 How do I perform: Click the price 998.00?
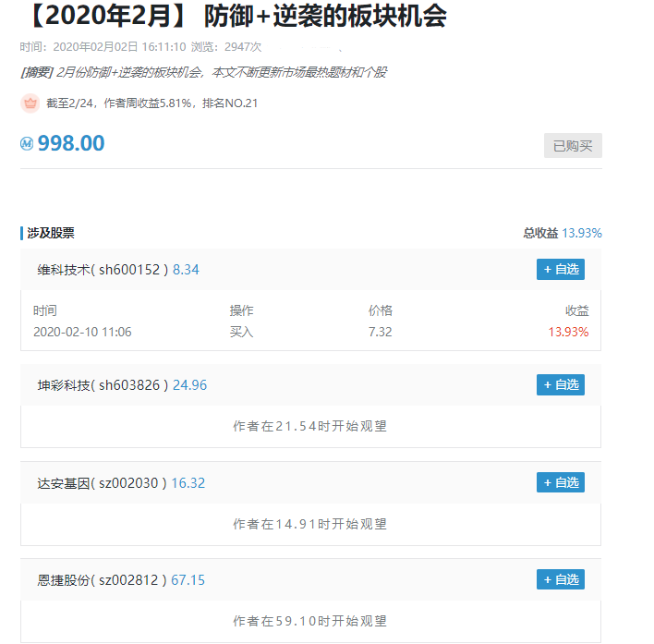tap(71, 143)
